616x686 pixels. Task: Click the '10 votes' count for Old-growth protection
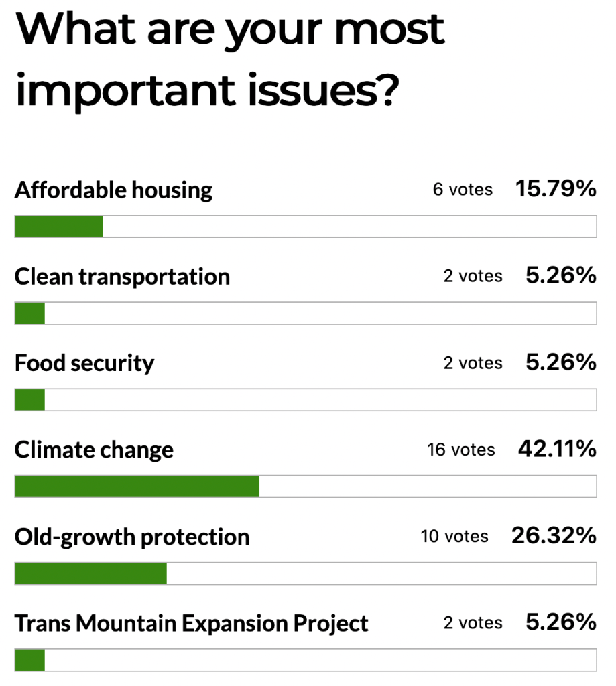454,537
